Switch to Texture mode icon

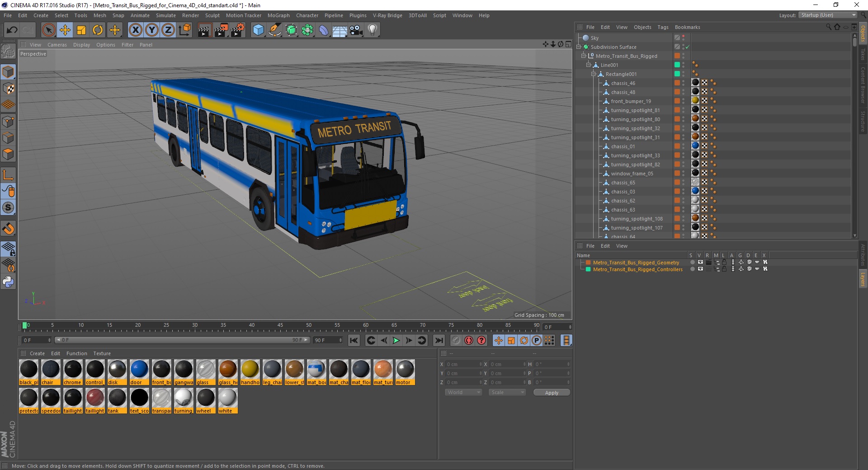click(x=8, y=89)
